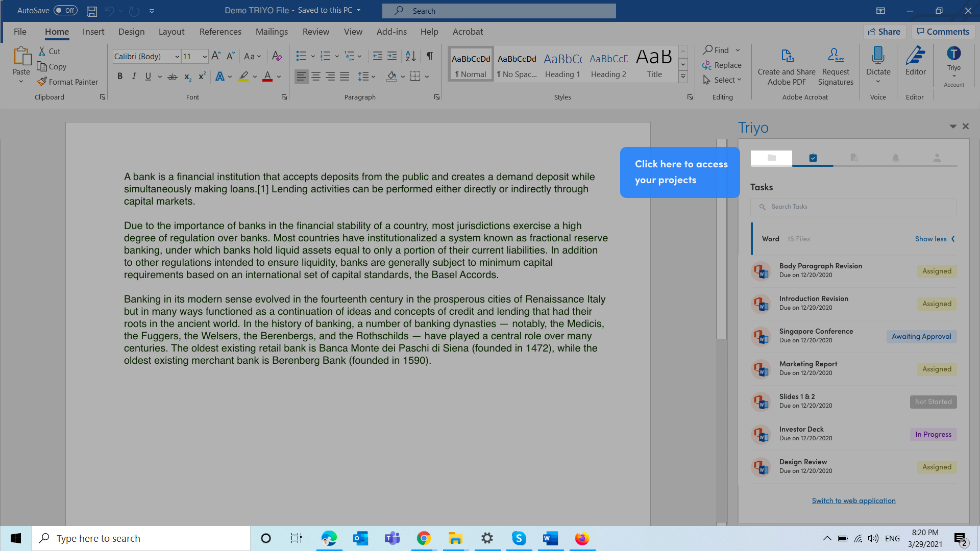Screen dimensions: 980x551
Task: Collapse Word files with Show less
Action: coord(935,239)
